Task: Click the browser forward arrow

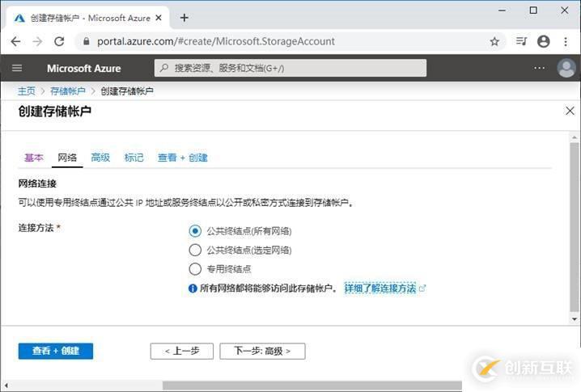Action: [x=37, y=41]
